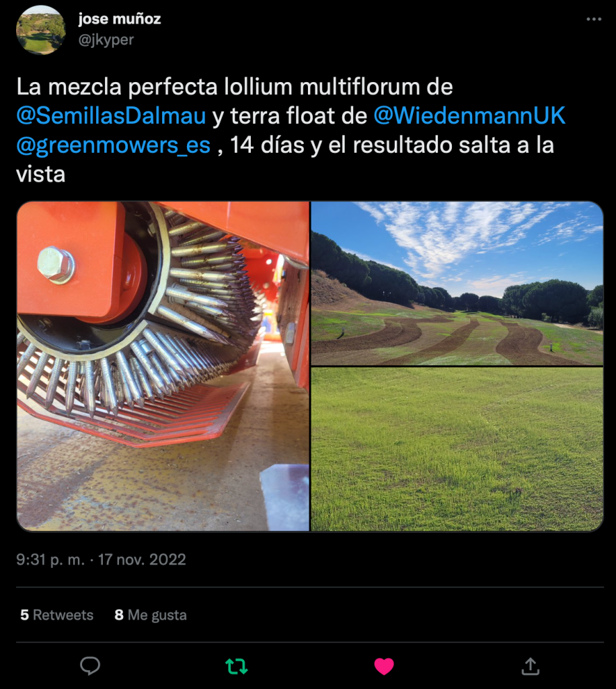Click the reply speech bubble icon
Image resolution: width=616 pixels, height=689 pixels.
[x=90, y=665]
